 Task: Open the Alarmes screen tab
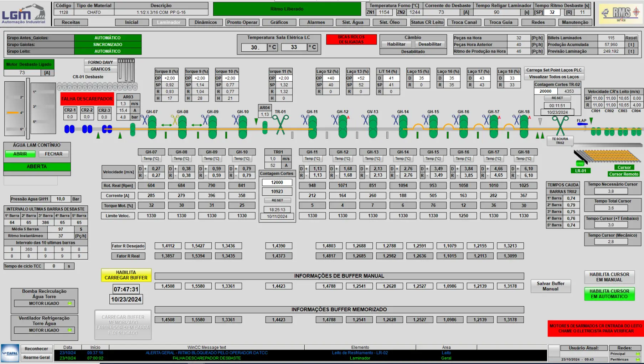tap(316, 22)
